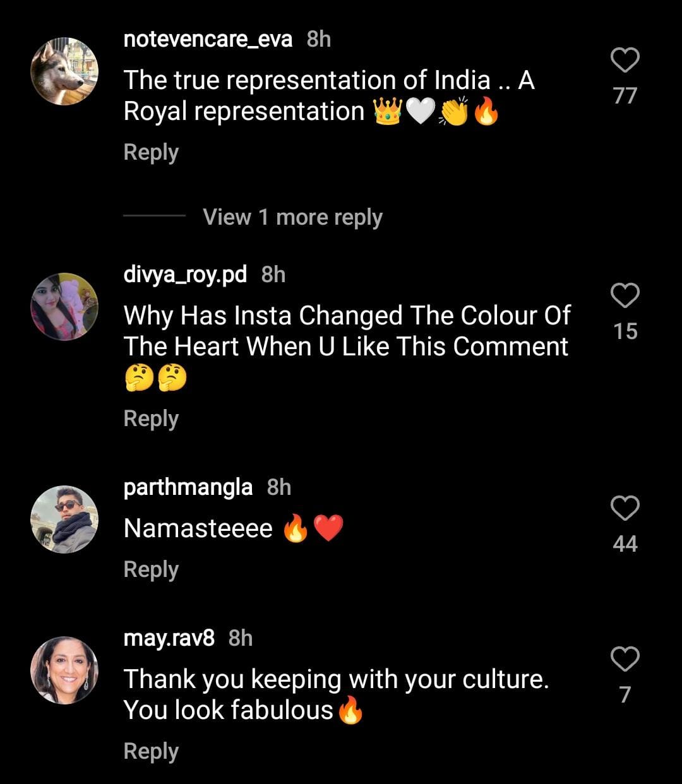Like may.rav8's comment
The height and width of the screenshot is (784, 682).
tap(625, 659)
